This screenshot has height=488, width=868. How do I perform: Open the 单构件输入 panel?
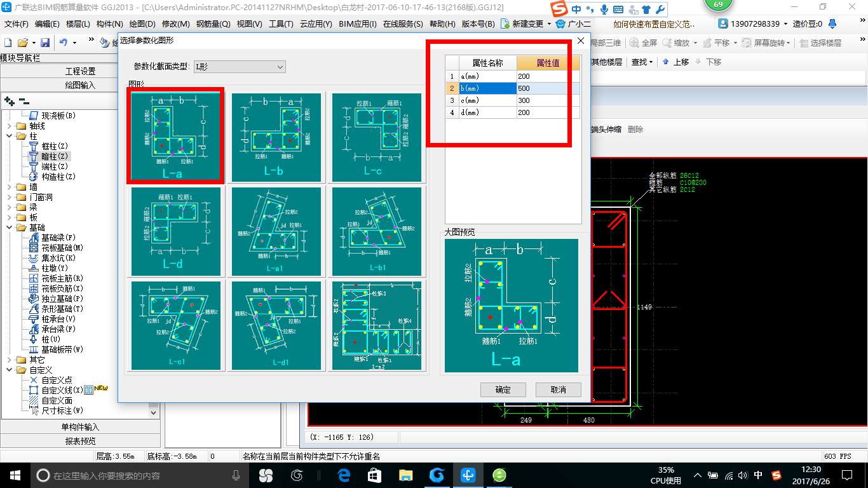point(81,427)
